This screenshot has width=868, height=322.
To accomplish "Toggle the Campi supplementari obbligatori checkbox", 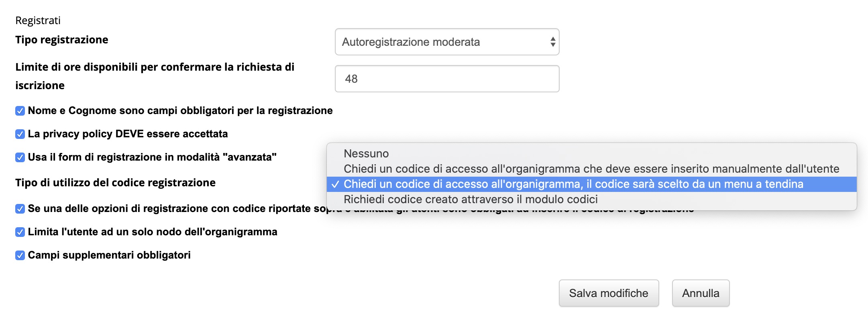I will pos(20,255).
